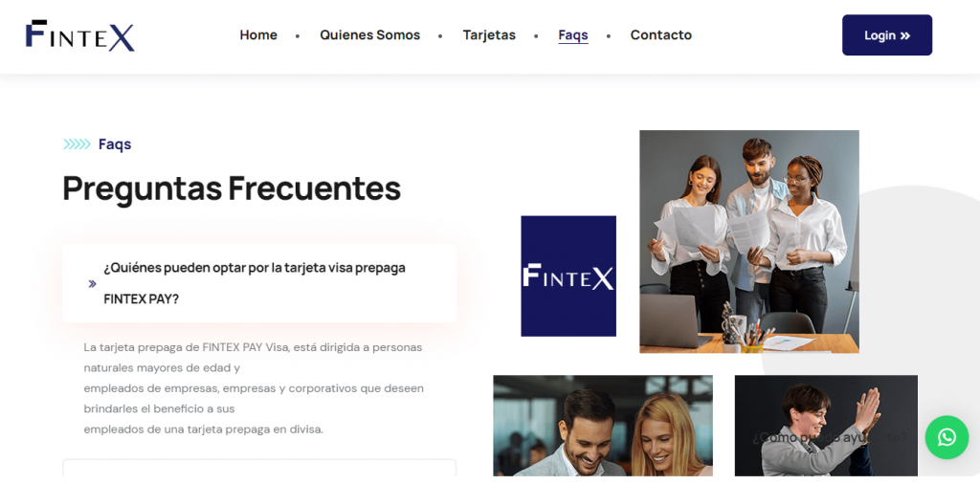980x485 pixels.
Task: Click the Login button
Action: (887, 35)
